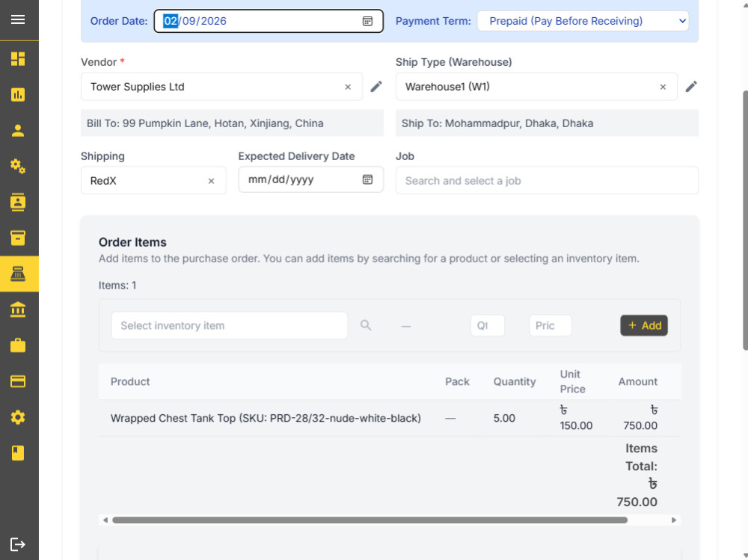This screenshot has height=560, width=748.
Task: Click the Job search field
Action: (547, 181)
